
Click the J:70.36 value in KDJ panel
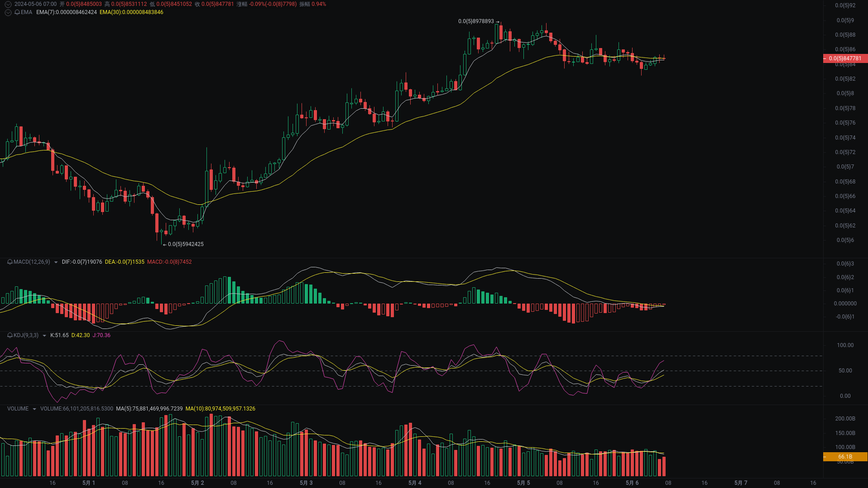[101, 336]
